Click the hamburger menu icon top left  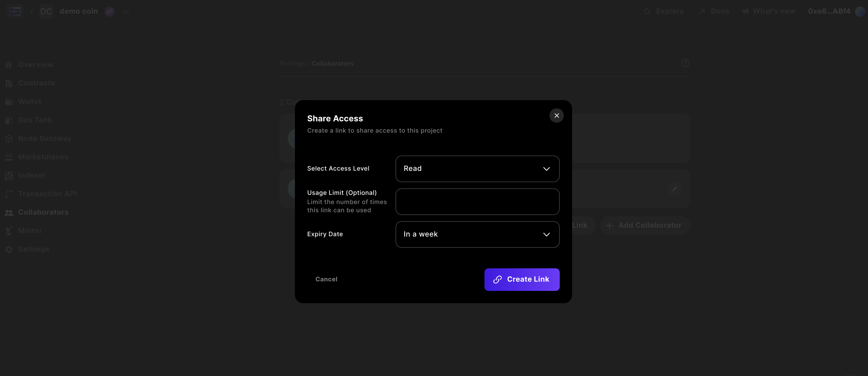tap(15, 11)
